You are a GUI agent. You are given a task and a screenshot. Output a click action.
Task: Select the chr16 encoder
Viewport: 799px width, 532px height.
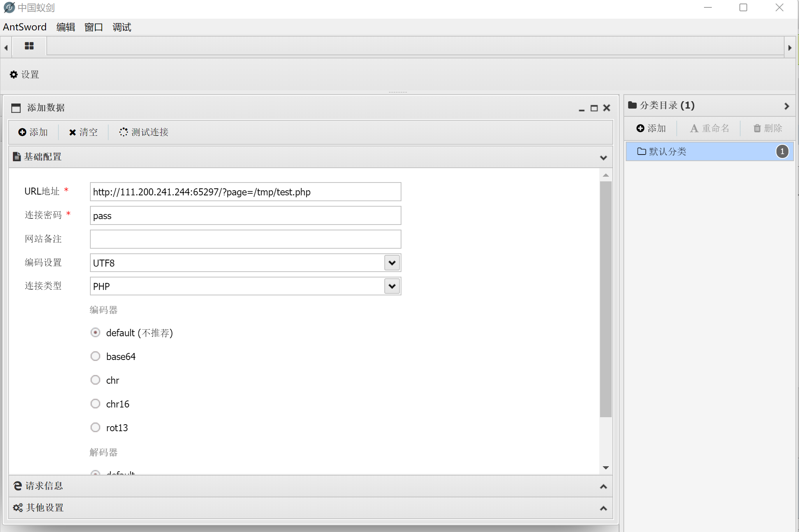pyautogui.click(x=95, y=404)
